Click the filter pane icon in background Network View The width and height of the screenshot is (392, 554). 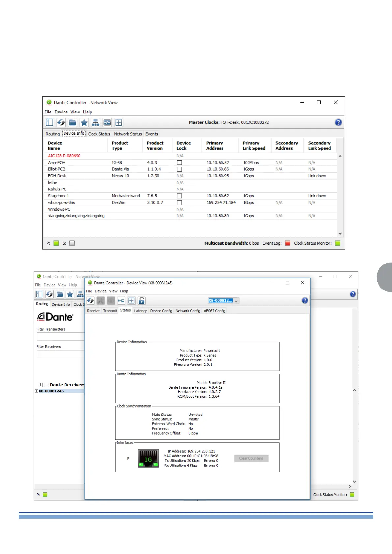point(39,294)
